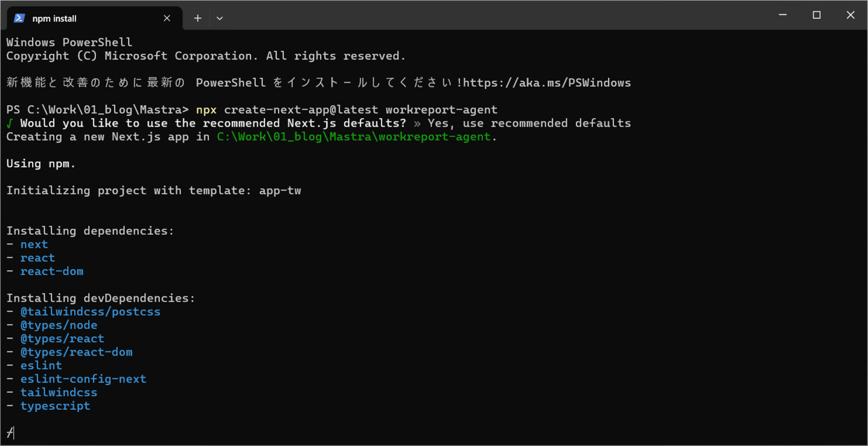This screenshot has height=446, width=868.
Task: Click the PowerShell icon in the tab
Action: 19,18
